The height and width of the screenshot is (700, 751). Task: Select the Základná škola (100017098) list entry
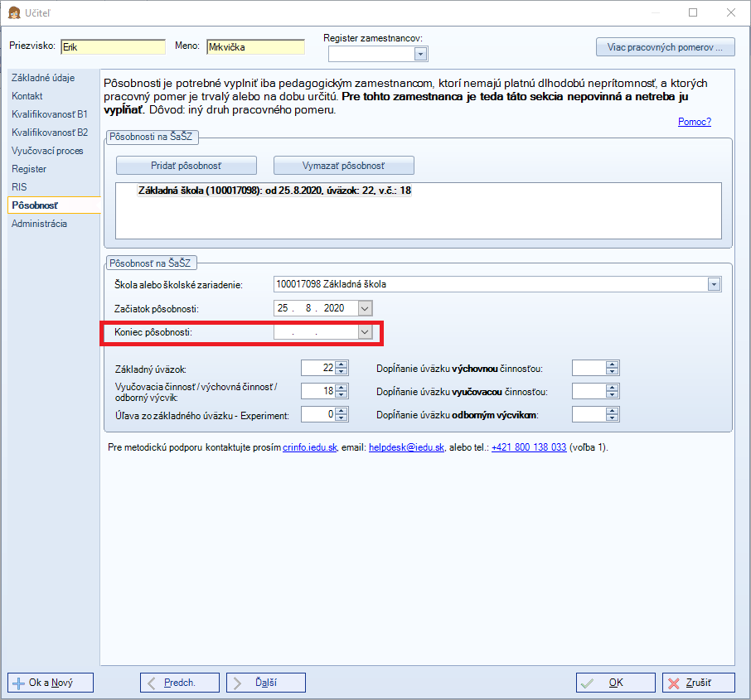(x=274, y=191)
